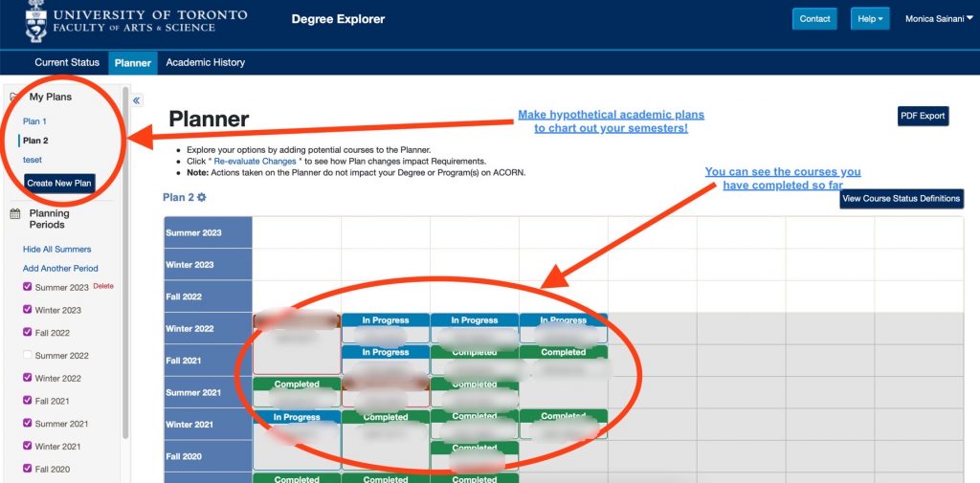The image size is (980, 483).
Task: Export the plan with PDF Export
Action: click(x=923, y=116)
